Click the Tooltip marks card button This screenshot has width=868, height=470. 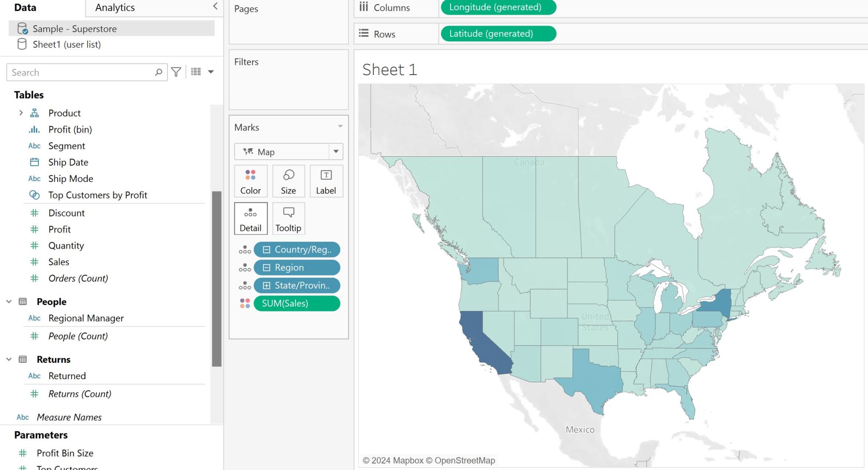click(288, 218)
